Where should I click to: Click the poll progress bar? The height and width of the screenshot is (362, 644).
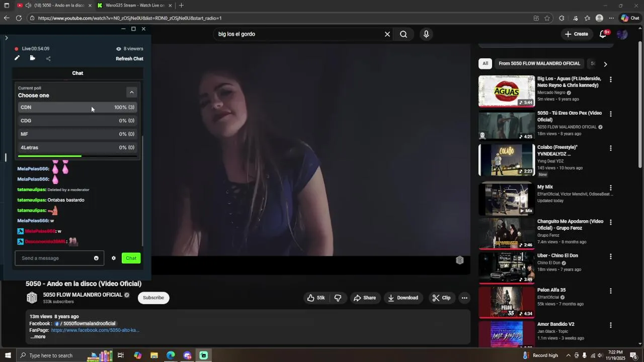coord(77,156)
